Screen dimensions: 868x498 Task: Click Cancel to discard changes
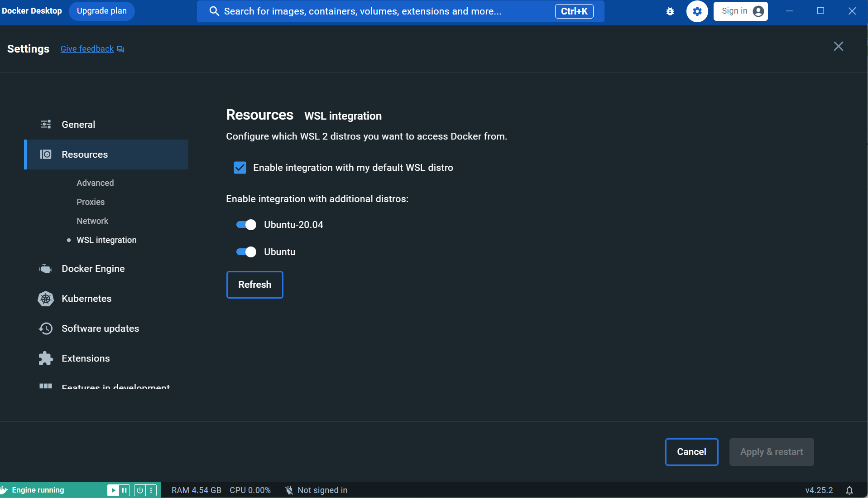[x=692, y=452]
